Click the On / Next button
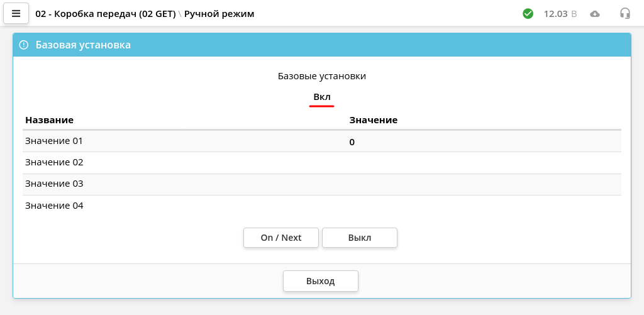 [281, 238]
